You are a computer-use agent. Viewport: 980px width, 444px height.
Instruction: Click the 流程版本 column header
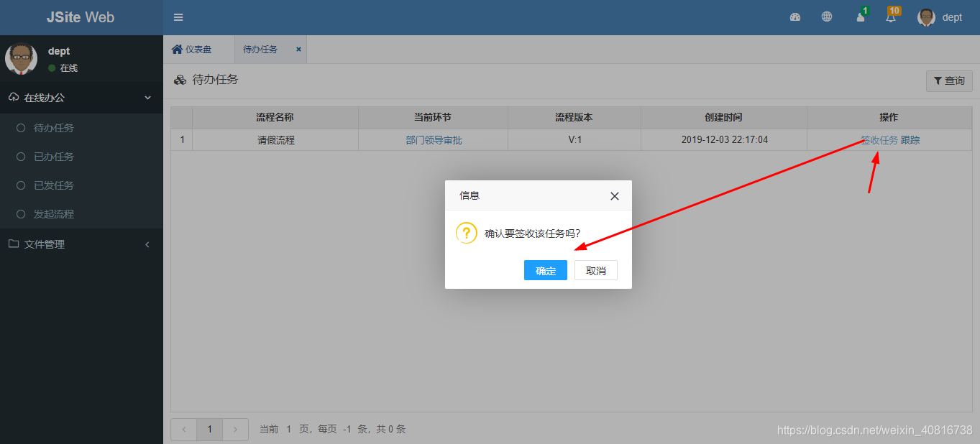point(574,118)
